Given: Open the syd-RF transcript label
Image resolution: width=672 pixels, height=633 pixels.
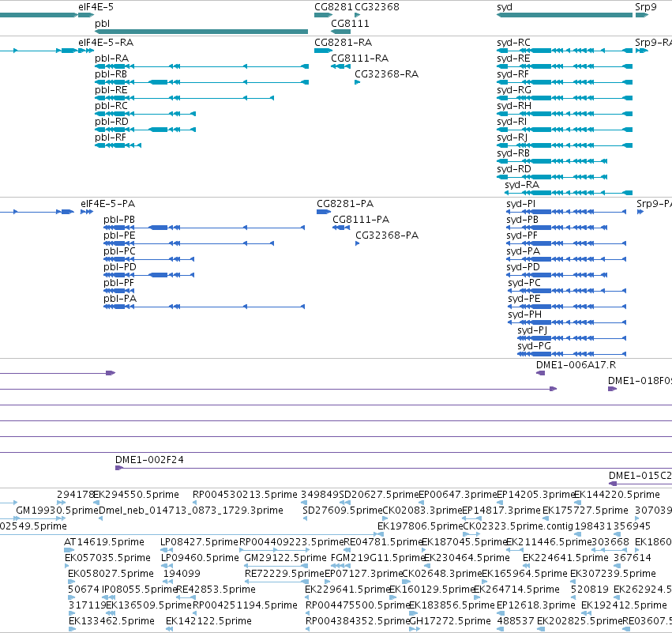Looking at the screenshot, I should tap(513, 73).
